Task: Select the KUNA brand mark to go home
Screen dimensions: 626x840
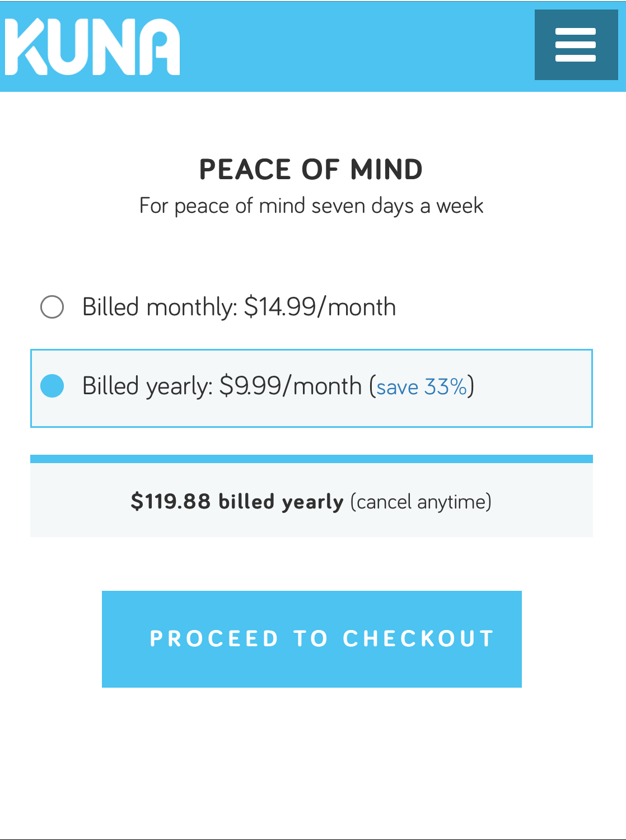Action: 91,46
